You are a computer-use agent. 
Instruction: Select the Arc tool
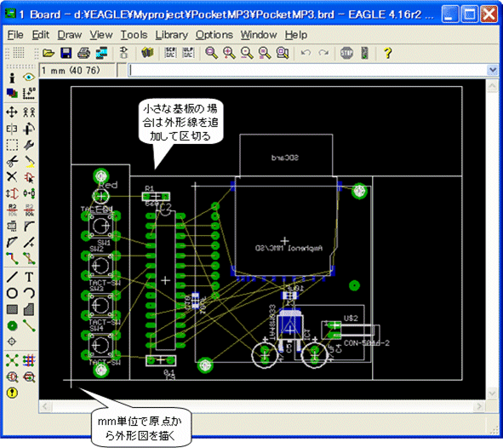pyautogui.click(x=29, y=293)
